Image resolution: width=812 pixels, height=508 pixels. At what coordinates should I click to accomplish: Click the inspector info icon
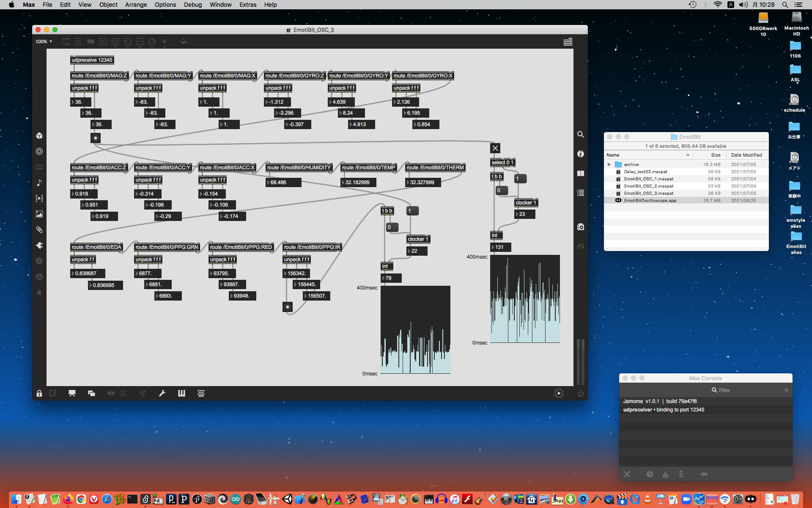pyautogui.click(x=581, y=154)
